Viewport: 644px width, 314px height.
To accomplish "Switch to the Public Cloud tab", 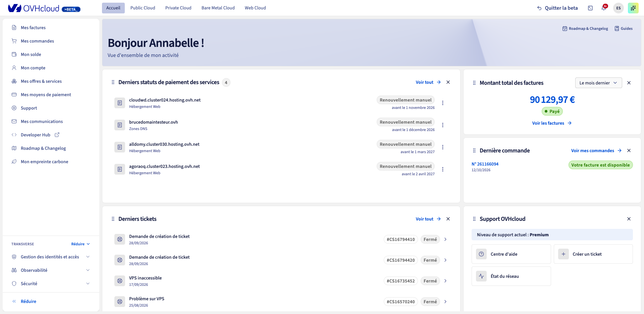I will coord(143,8).
